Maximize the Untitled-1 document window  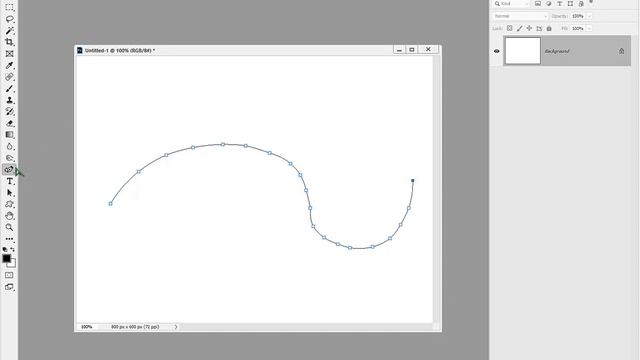tap(411, 50)
